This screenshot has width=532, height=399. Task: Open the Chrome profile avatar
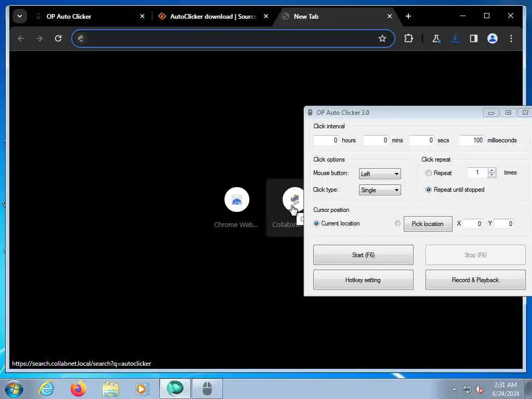(493, 38)
